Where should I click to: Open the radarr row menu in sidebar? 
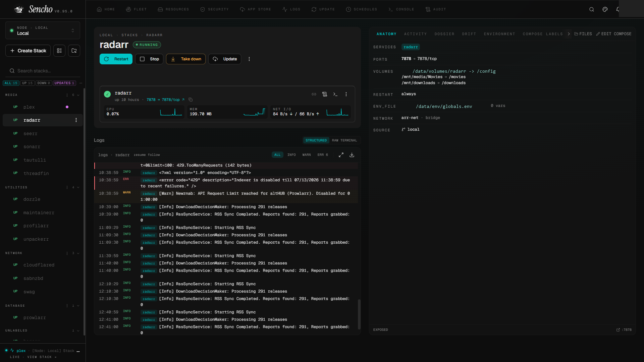click(76, 120)
